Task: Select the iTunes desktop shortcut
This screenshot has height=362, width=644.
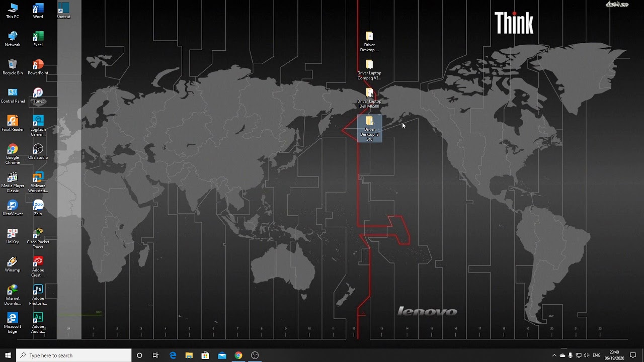Action: [x=38, y=96]
